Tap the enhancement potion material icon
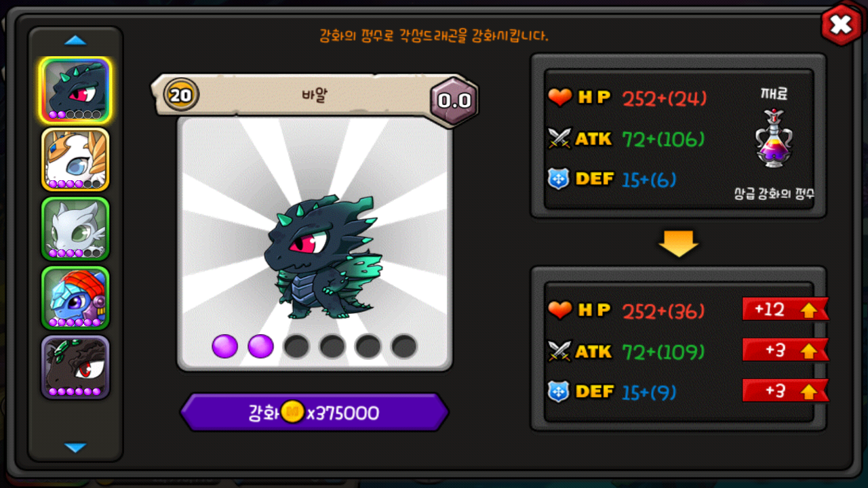 774,138
